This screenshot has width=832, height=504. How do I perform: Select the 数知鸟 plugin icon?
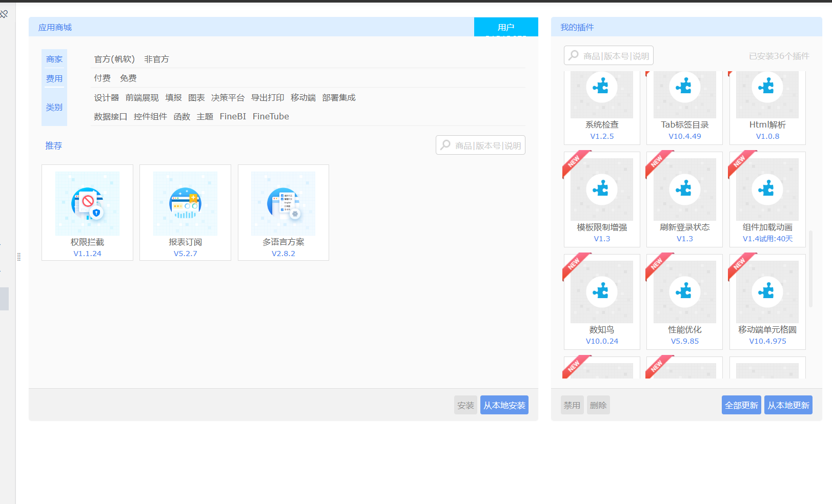tap(602, 292)
